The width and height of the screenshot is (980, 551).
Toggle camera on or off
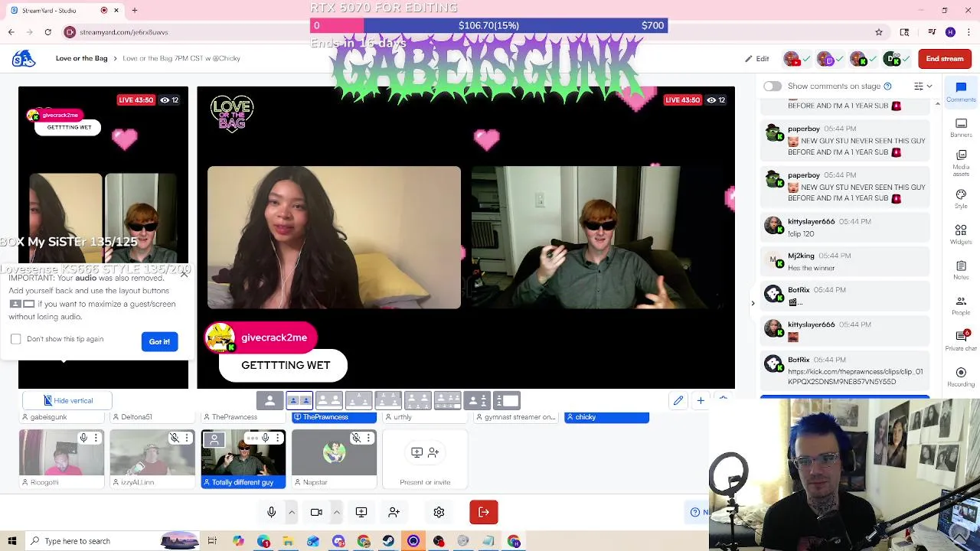coord(316,512)
